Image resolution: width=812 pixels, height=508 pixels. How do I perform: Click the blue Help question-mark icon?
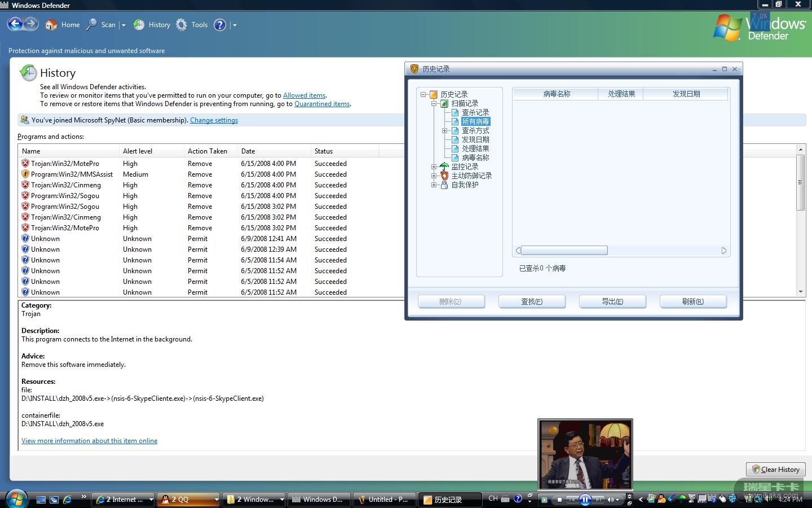[220, 25]
